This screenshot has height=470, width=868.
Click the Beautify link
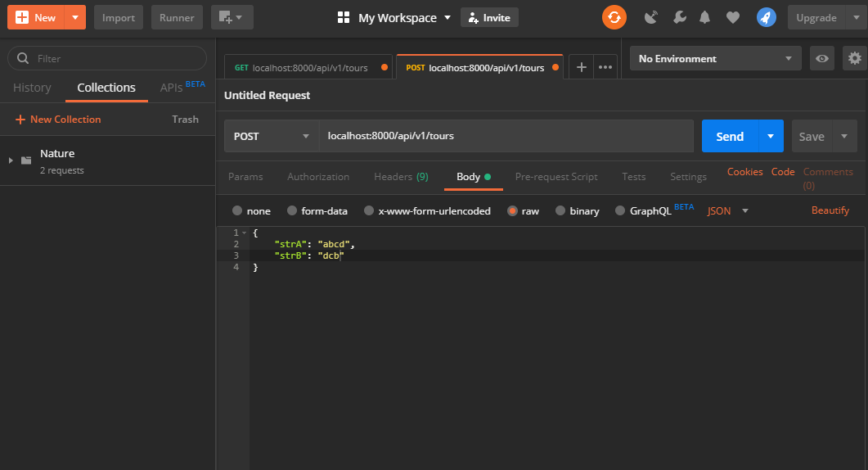[x=830, y=210]
